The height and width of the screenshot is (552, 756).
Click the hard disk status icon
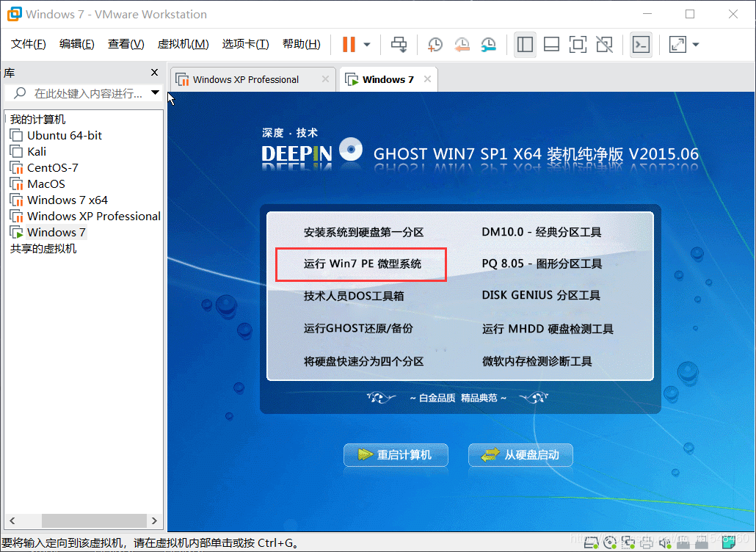[591, 543]
